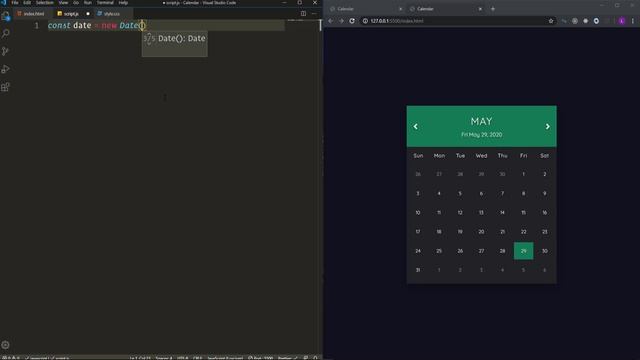Reload the Calendar page in the browser
This screenshot has width=640, height=360.
(352, 21)
